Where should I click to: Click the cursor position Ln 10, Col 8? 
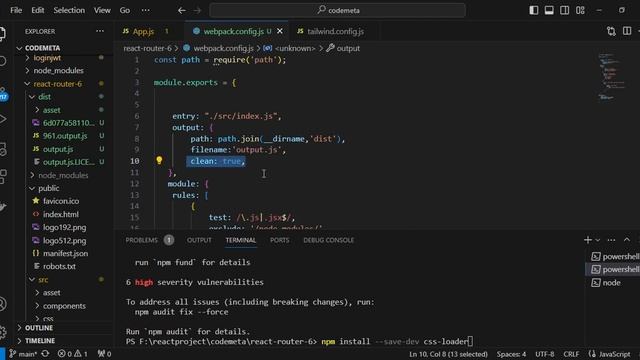click(448, 354)
